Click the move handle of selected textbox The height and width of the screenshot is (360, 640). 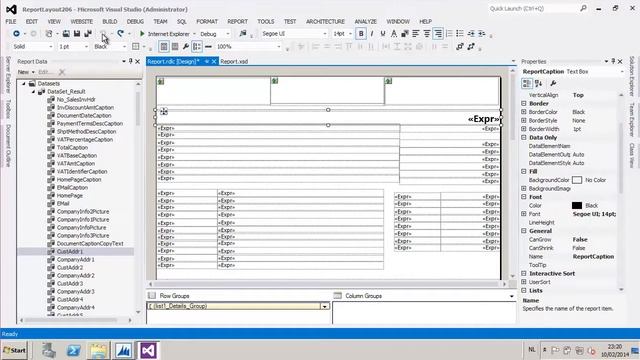(164, 111)
